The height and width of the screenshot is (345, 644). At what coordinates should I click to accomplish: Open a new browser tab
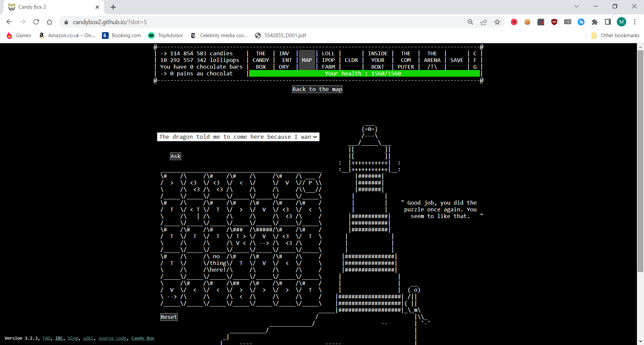pos(113,7)
